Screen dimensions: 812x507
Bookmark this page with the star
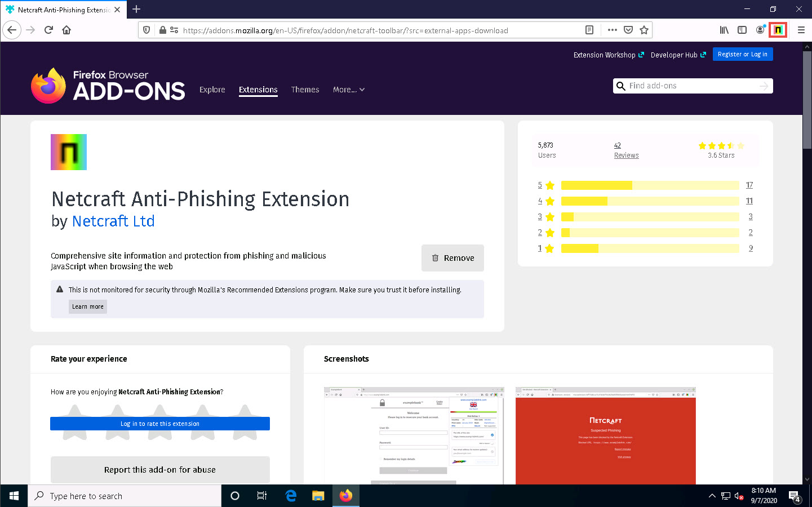644,30
